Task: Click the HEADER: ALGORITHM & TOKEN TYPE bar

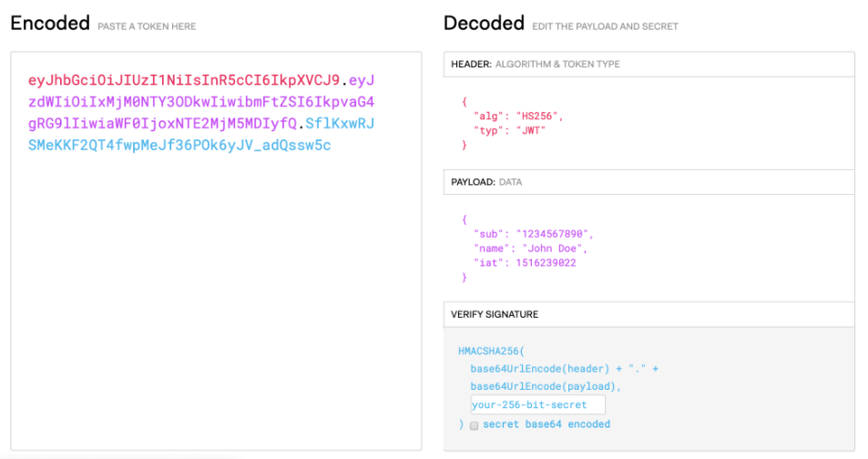Action: (648, 65)
